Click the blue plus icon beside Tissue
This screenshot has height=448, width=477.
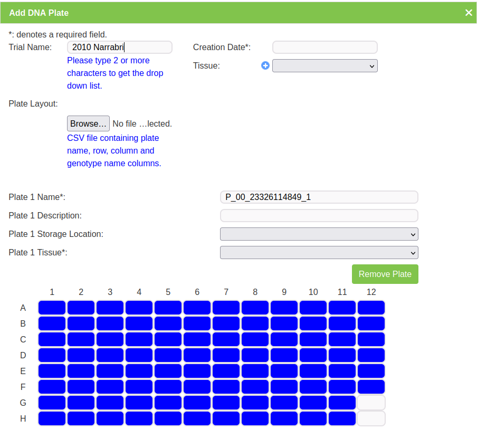[x=265, y=65]
